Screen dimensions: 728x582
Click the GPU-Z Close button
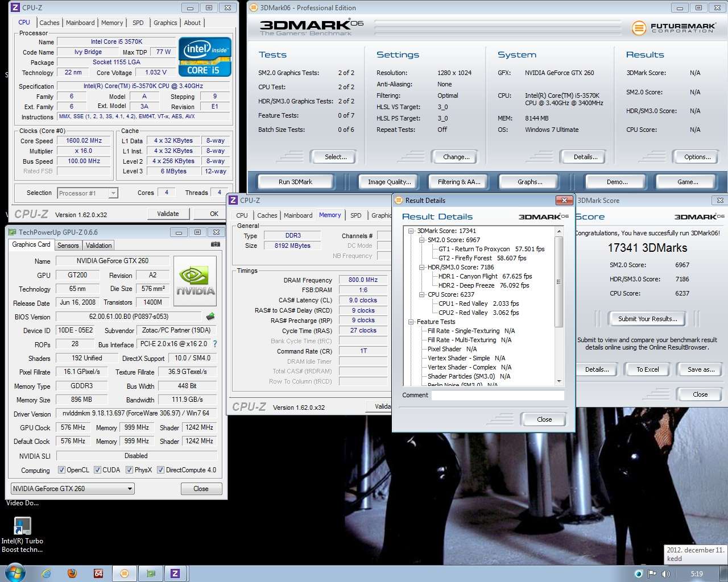[201, 489]
